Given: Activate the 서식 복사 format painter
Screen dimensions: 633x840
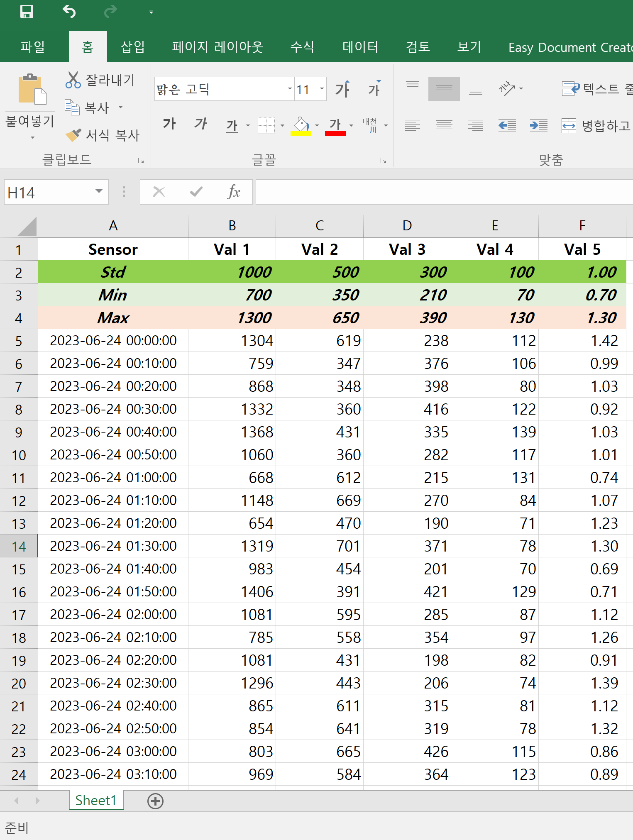Looking at the screenshot, I should click(103, 135).
